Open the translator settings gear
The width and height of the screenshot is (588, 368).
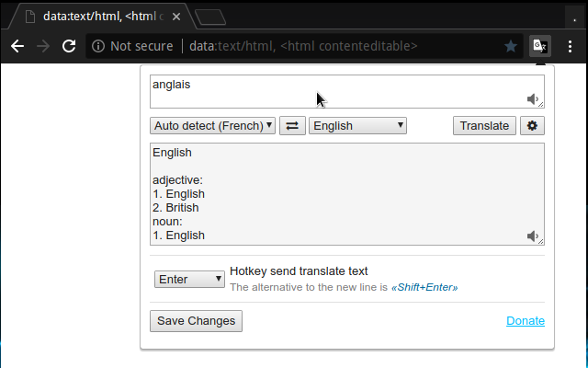[532, 126]
